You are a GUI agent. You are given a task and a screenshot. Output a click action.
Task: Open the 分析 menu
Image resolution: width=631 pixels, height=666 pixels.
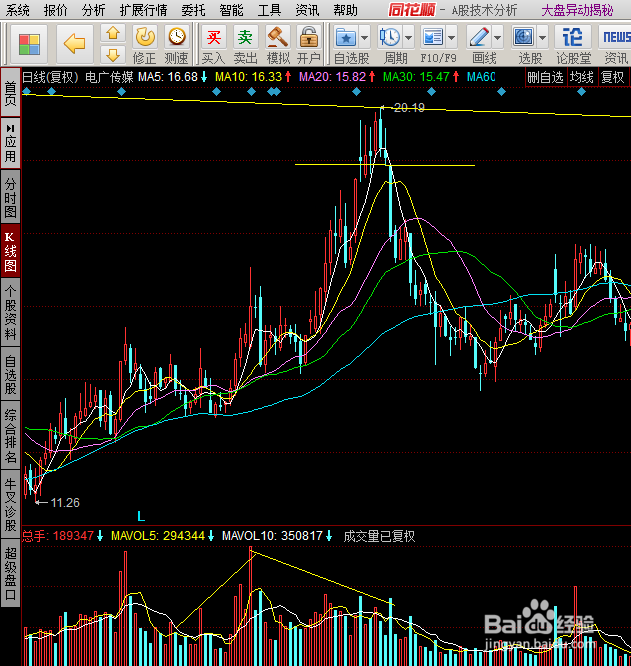pyautogui.click(x=94, y=10)
